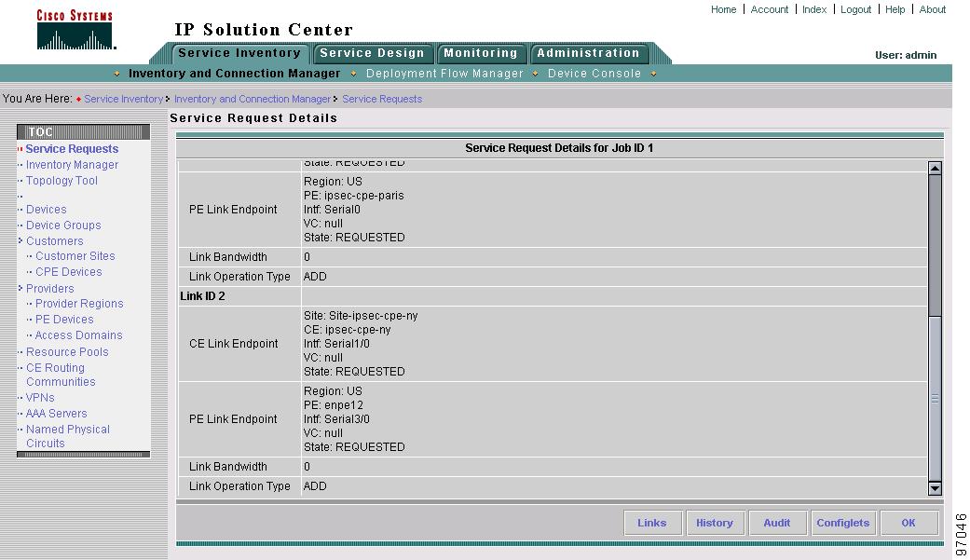Screen dimensions: 970x560
Task: Open Named Physical Circuits
Action: (67, 436)
